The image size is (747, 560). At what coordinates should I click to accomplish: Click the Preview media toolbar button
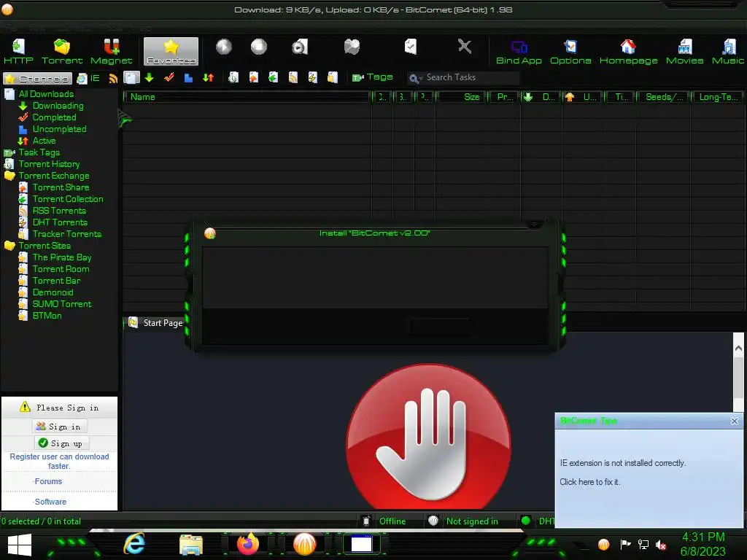pos(300,47)
